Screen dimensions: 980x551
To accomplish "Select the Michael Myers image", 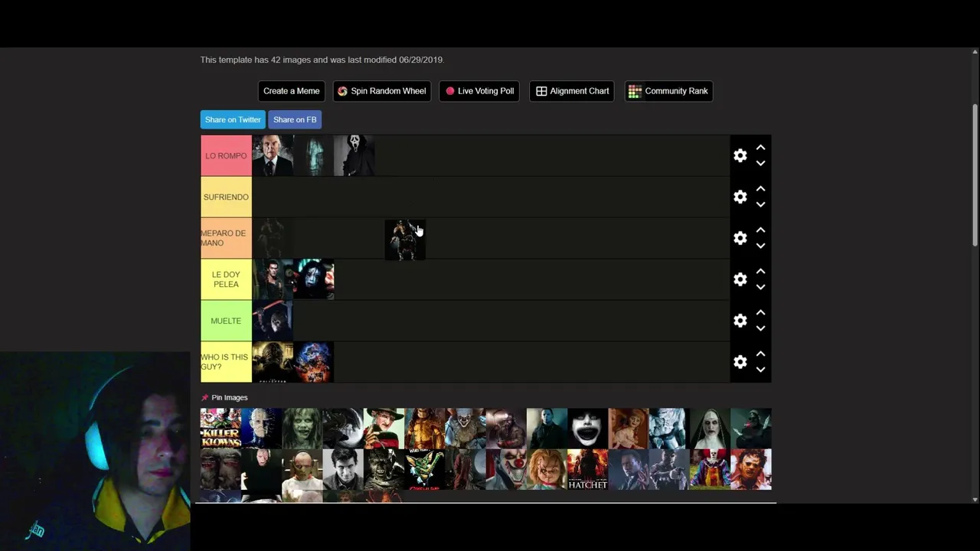I will 547,429.
